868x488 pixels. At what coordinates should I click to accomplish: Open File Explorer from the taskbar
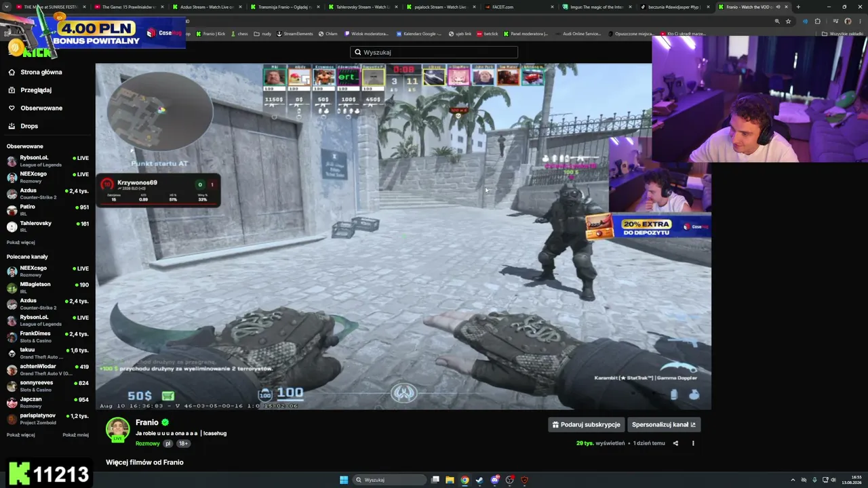click(x=450, y=480)
